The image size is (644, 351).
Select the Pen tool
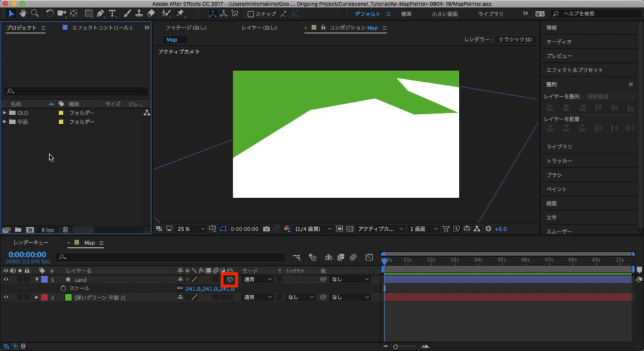pos(101,13)
